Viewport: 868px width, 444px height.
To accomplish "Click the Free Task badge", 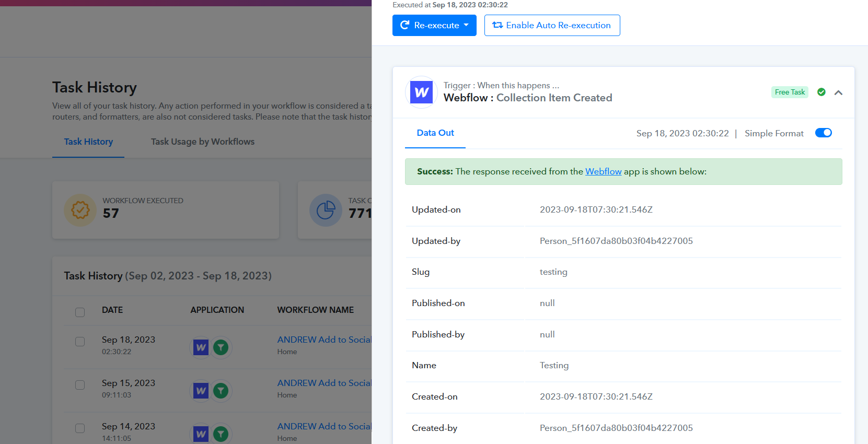I will tap(790, 92).
